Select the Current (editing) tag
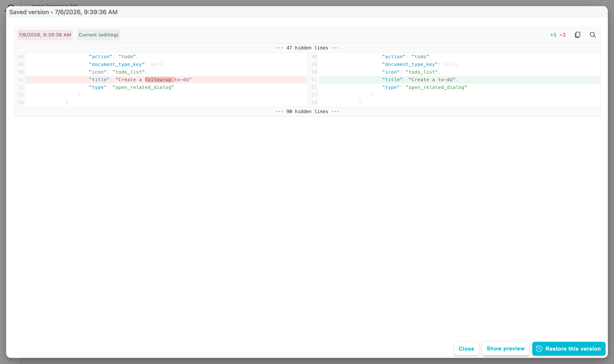614x364 pixels. pyautogui.click(x=98, y=35)
